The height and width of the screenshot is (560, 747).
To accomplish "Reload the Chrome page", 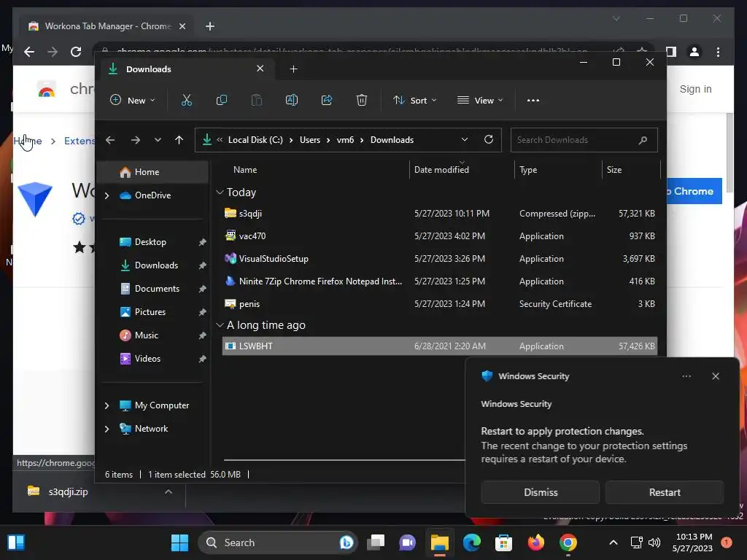I will pos(76,52).
